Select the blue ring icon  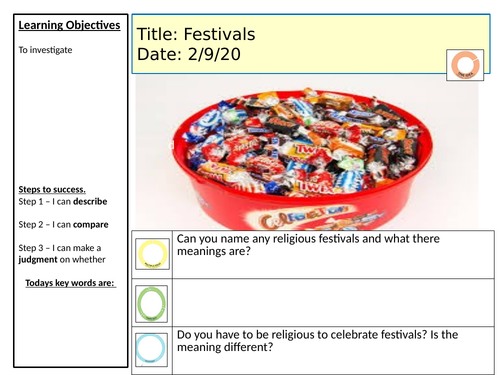(151, 349)
